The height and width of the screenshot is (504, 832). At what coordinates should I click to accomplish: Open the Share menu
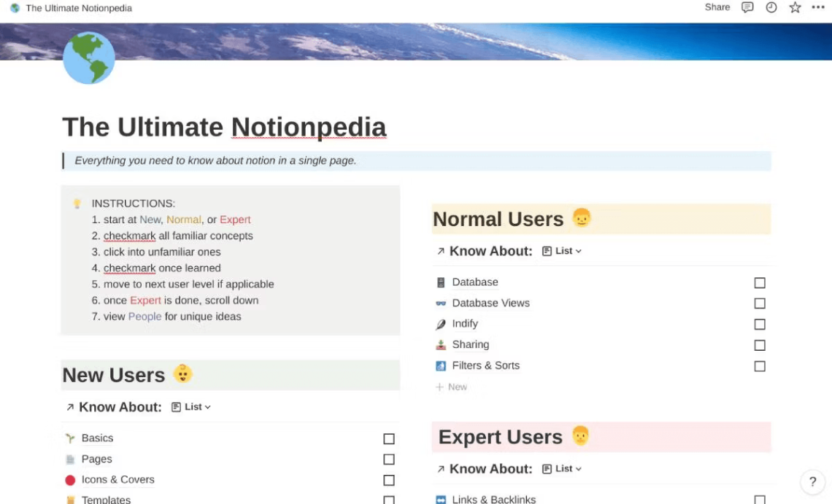point(717,7)
